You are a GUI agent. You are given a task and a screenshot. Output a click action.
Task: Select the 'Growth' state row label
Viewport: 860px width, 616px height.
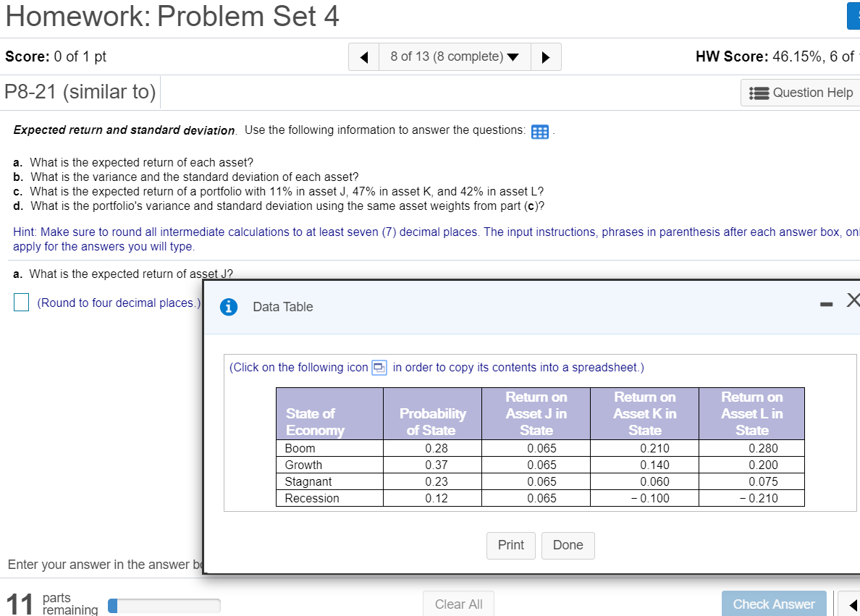(303, 465)
